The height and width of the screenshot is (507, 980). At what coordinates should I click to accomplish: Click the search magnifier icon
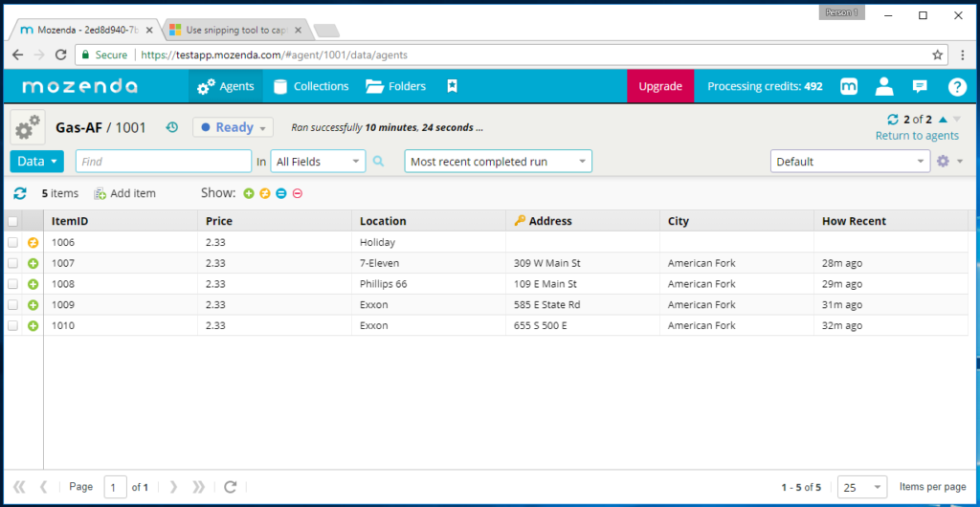click(x=379, y=162)
